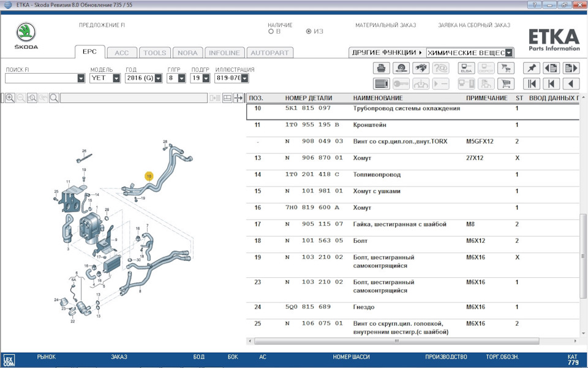This screenshot has width=588, height=368.
Task: Open the ГЛГР main group dropdown
Action: (x=182, y=78)
